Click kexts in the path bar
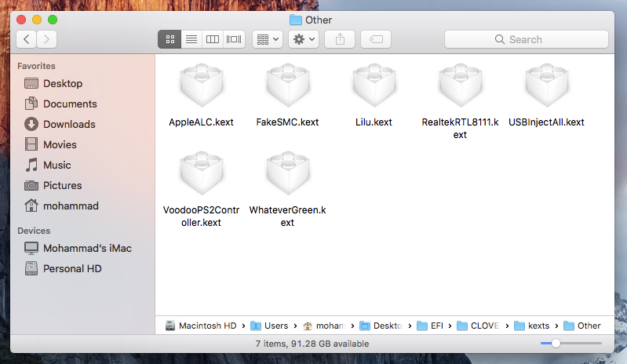This screenshot has width=627, height=364. tap(532, 326)
